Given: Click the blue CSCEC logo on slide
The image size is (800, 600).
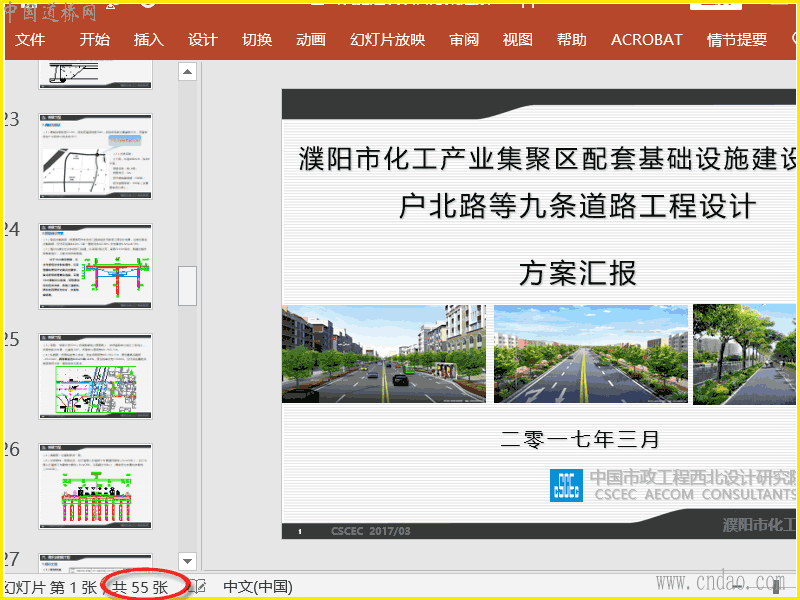Looking at the screenshot, I should [566, 484].
